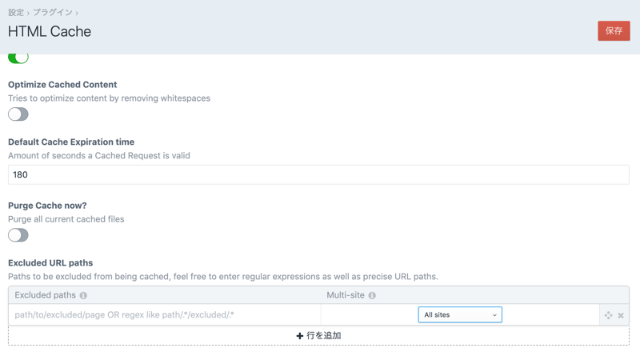Click the Multi-site info icon
The height and width of the screenshot is (364, 640).
pos(372,296)
